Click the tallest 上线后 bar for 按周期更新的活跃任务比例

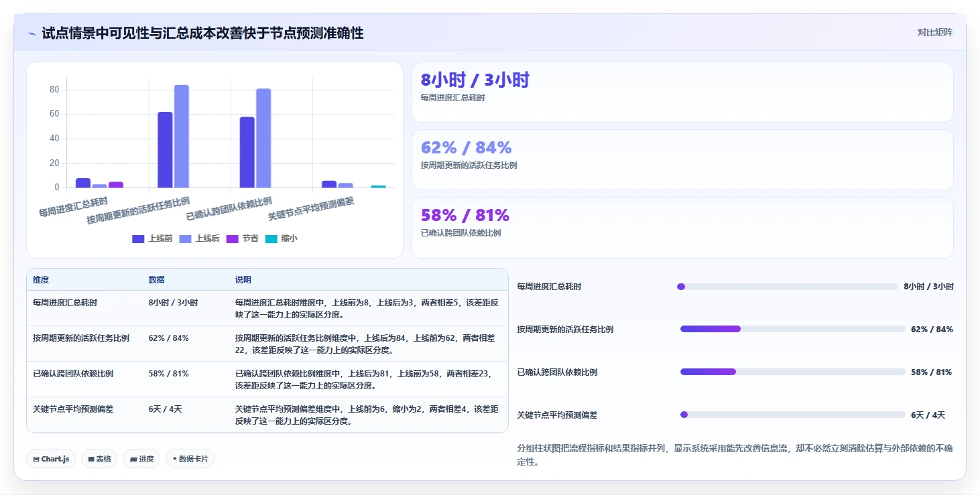(x=182, y=137)
